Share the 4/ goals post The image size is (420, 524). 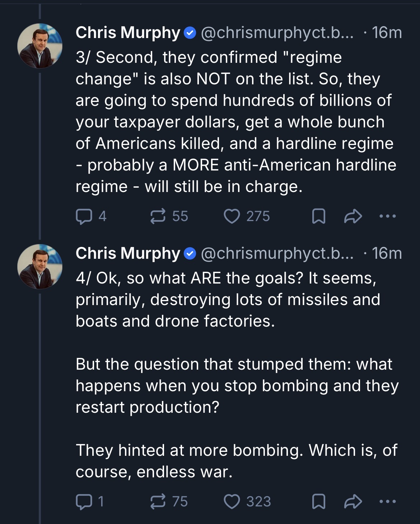point(353,502)
